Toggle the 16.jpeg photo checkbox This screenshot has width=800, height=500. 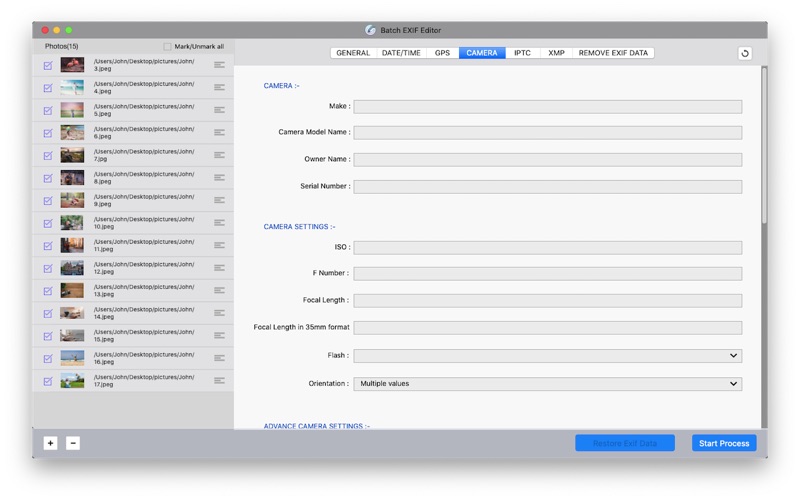pyautogui.click(x=48, y=359)
